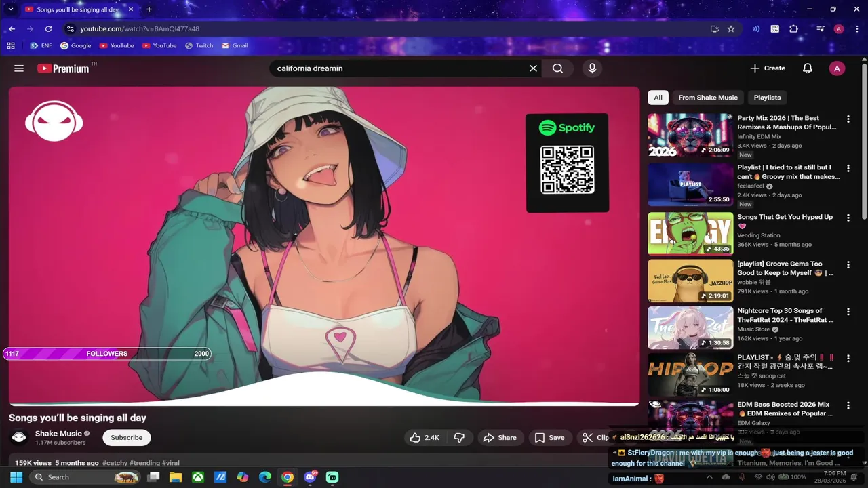Select the All filter chip
The width and height of the screenshot is (868, 488).
[x=658, y=98]
